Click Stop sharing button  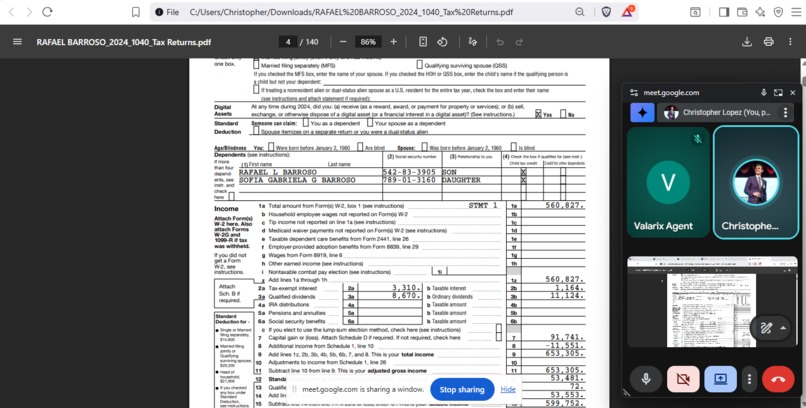pyautogui.click(x=462, y=390)
